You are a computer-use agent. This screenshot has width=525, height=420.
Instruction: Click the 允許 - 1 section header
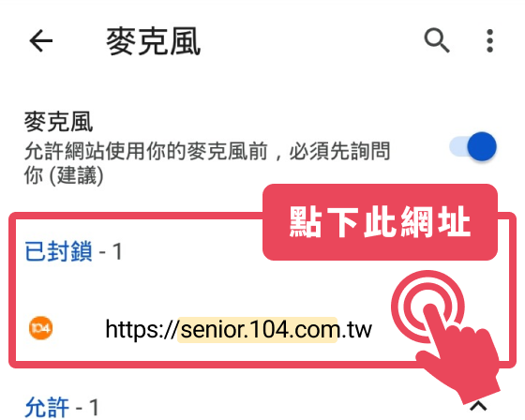click(x=62, y=407)
